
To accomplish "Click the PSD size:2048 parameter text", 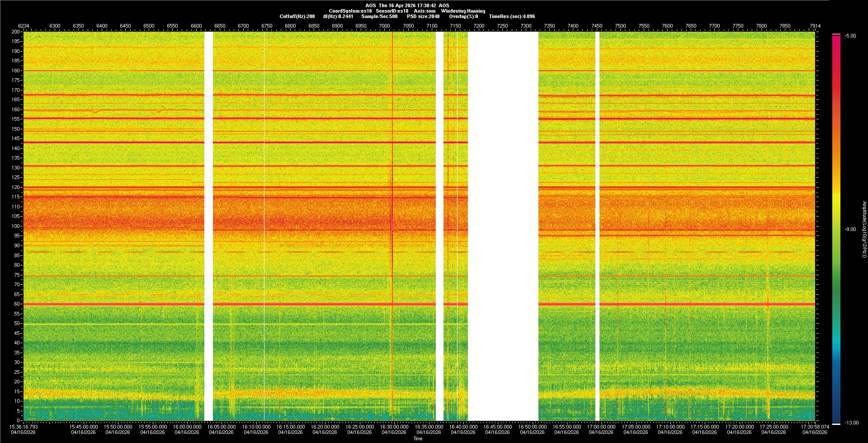I will coord(423,16).
